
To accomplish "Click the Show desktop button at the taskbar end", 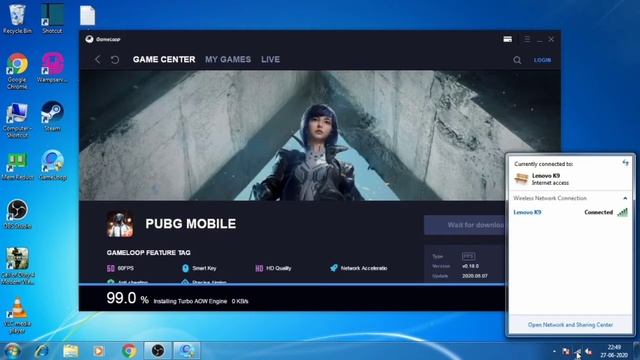I will point(637,351).
